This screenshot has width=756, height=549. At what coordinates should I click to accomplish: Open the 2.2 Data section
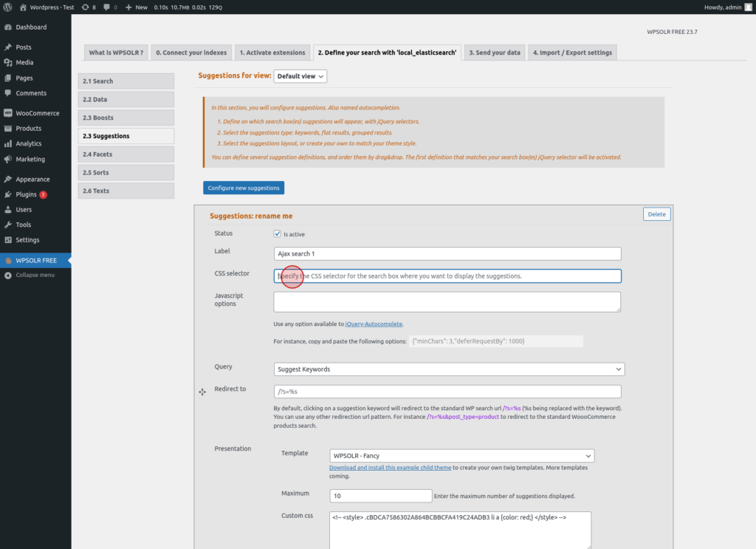[126, 99]
